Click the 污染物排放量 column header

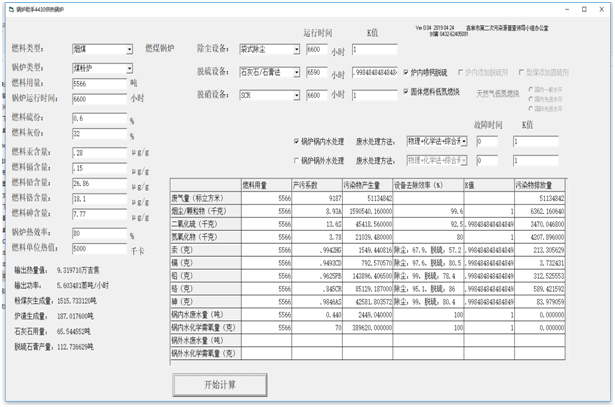(x=540, y=185)
